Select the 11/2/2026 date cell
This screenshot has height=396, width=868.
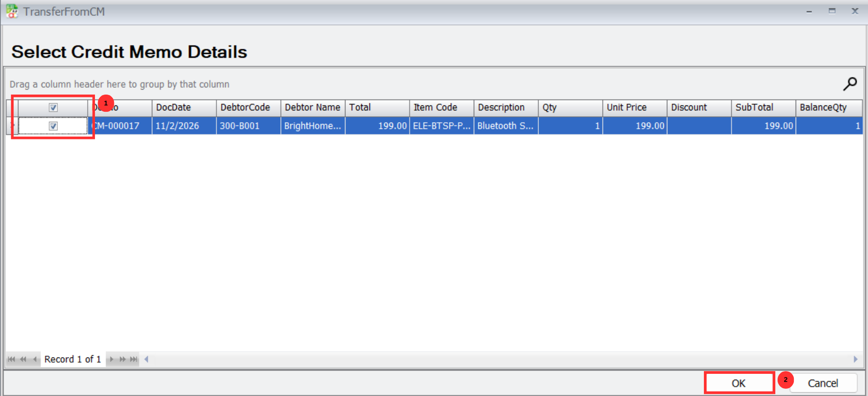pyautogui.click(x=184, y=126)
